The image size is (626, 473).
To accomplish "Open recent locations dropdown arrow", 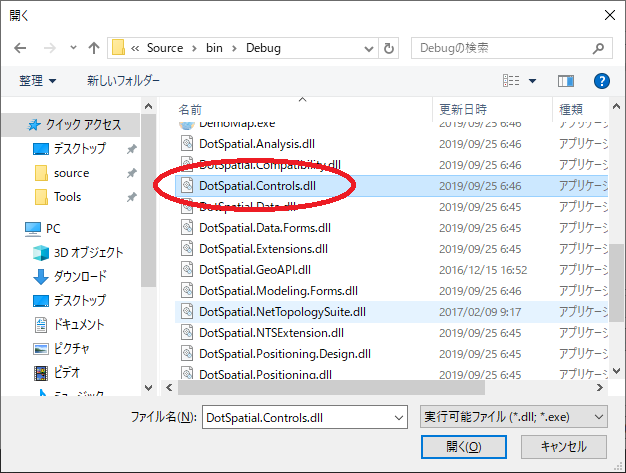I will coord(73,48).
